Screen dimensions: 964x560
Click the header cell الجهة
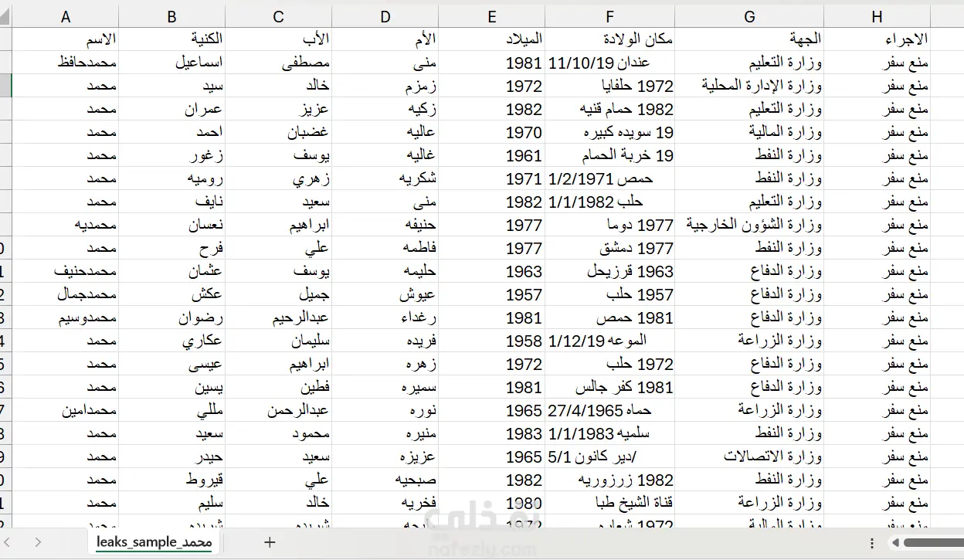pos(749,39)
